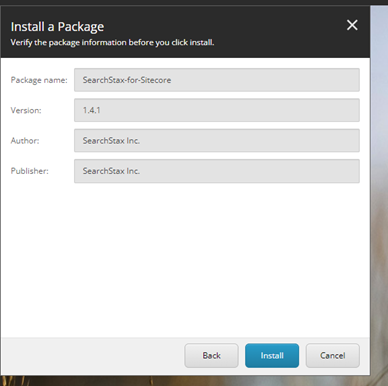The image size is (388, 386).
Task: Click the gray footer bar left of Back
Action: pos(93,356)
